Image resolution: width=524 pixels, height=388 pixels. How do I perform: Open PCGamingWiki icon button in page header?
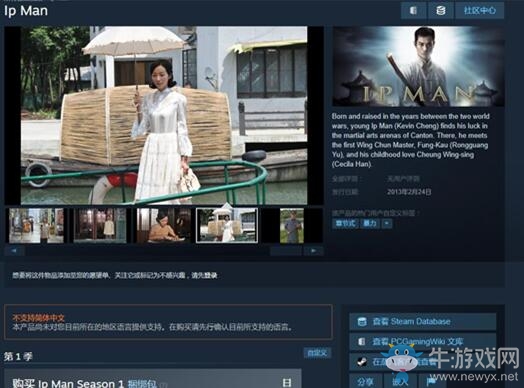[x=413, y=10]
